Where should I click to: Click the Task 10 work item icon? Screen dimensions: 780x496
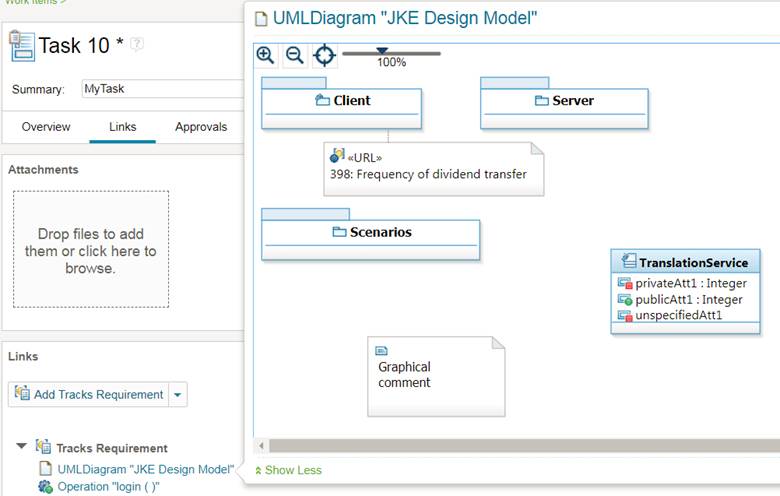tap(20, 45)
